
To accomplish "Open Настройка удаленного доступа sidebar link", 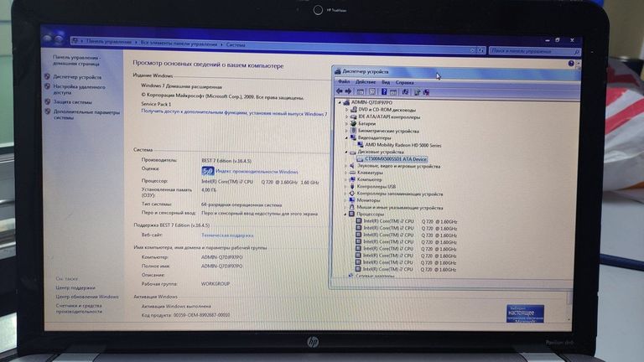I will 80,90.
